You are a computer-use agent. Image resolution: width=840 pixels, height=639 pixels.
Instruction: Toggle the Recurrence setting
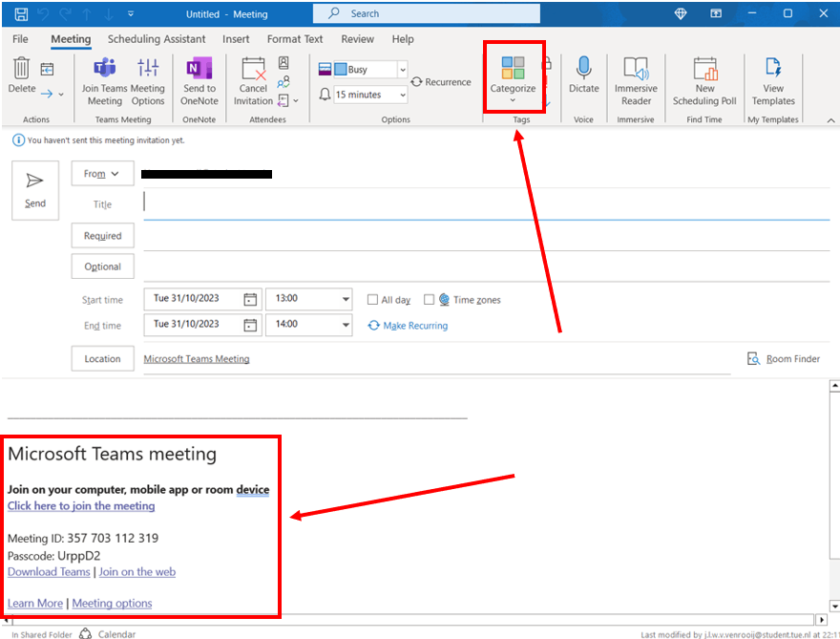[440, 82]
